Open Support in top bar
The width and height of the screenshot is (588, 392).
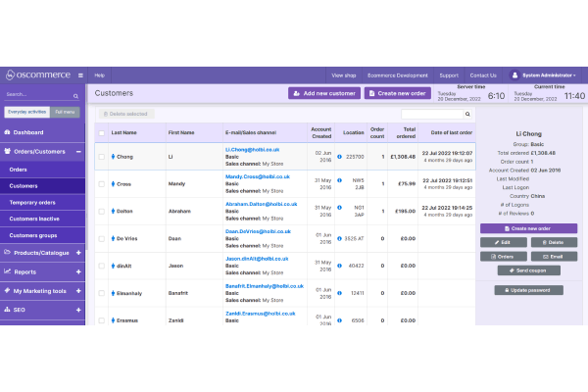tap(449, 75)
